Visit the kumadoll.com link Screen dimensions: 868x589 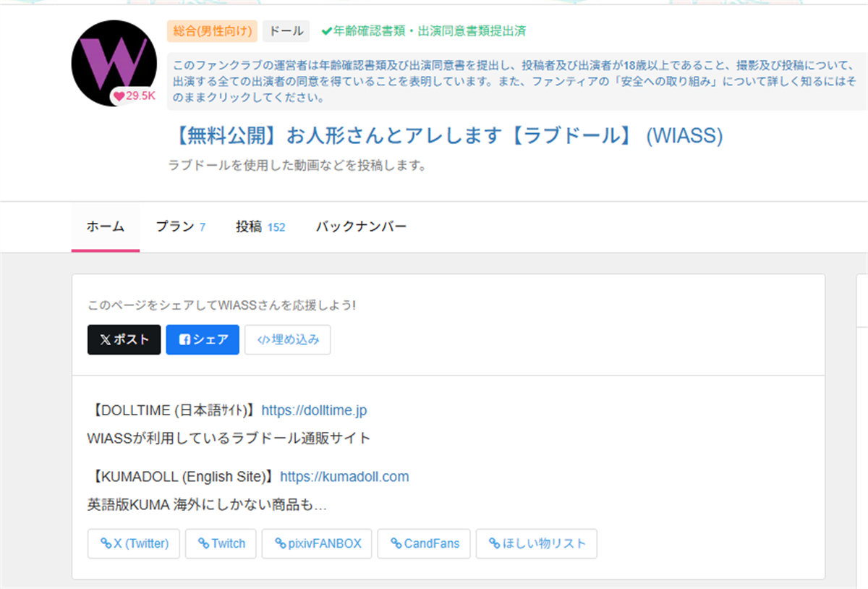pyautogui.click(x=344, y=477)
